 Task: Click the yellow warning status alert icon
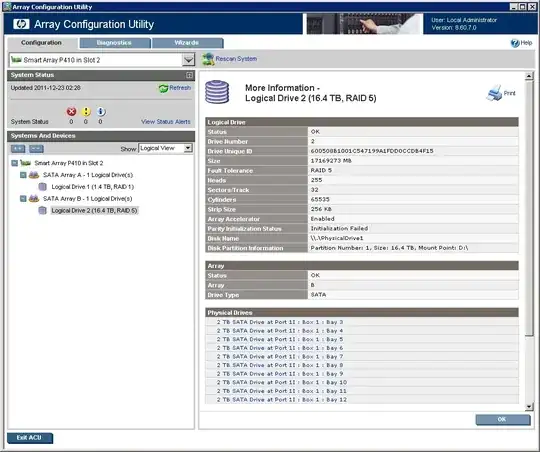click(86, 112)
